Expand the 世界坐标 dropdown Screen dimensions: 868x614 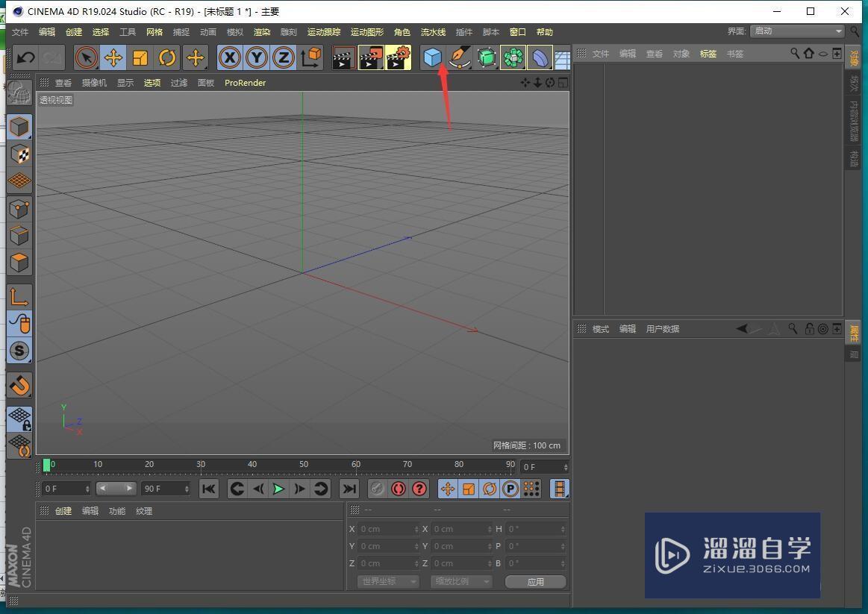pos(388,581)
